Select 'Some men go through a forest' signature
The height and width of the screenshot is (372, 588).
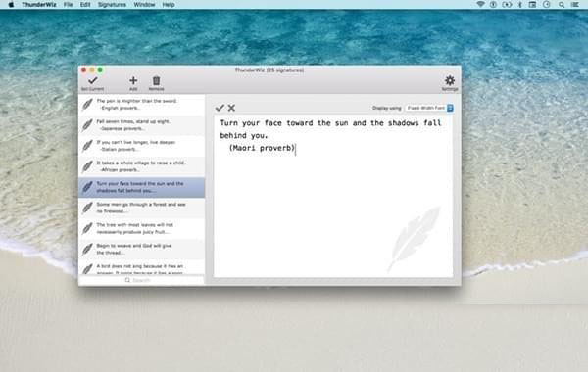[142, 208]
